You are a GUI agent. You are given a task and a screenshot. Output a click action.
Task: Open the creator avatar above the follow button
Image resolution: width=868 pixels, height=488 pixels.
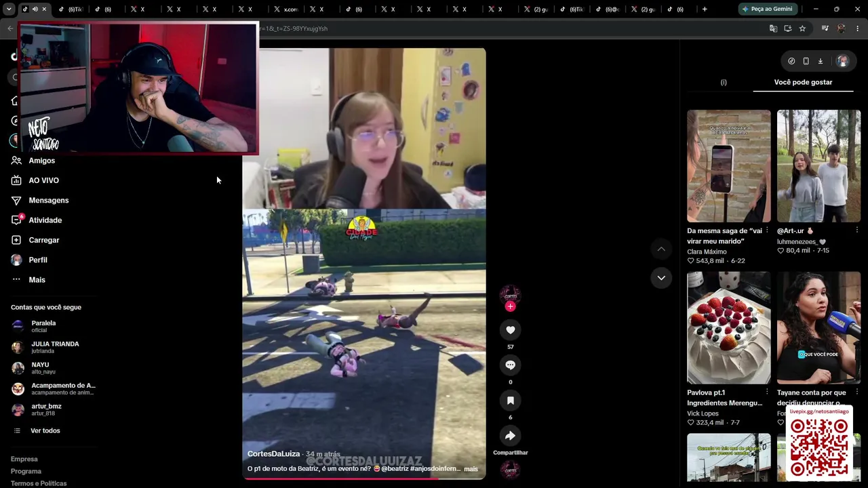pos(511,296)
